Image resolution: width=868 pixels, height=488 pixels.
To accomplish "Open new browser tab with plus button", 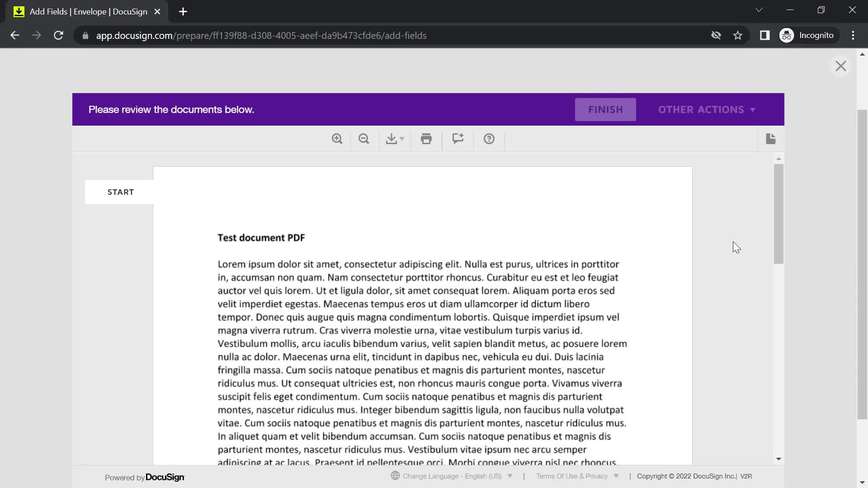I will tap(183, 12).
